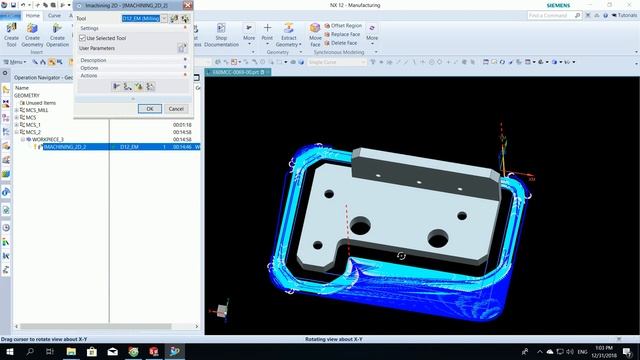Open the More dropdown in Synchronous Modeling
Image resolution: width=640 pixels, height=360 pixels.
click(372, 34)
